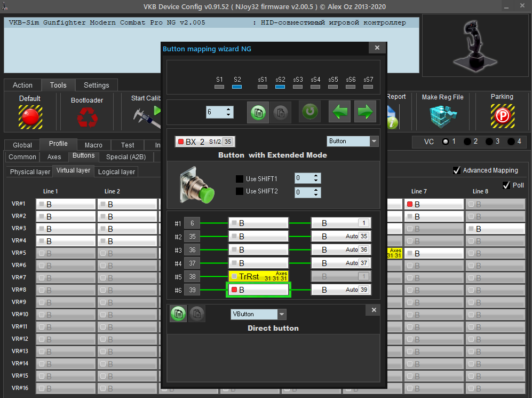Click the green push-button image
Screen dimensions: 532x398
197,185
